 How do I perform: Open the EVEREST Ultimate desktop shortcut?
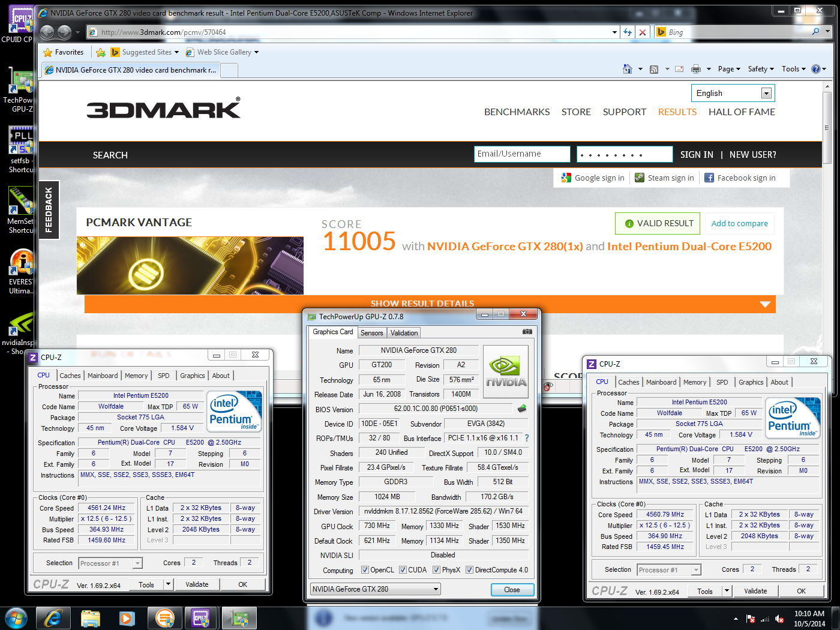coord(20,272)
